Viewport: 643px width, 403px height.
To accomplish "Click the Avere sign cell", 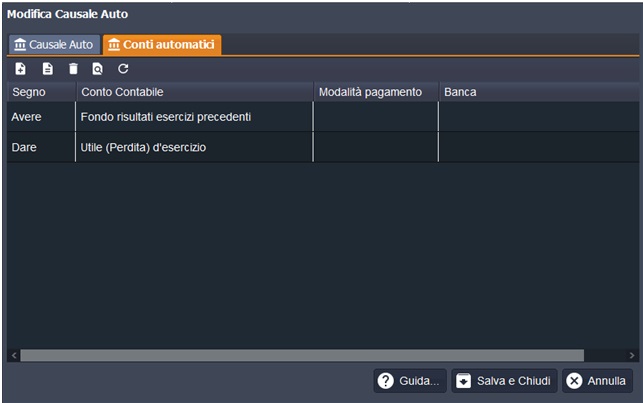I will tap(40, 117).
